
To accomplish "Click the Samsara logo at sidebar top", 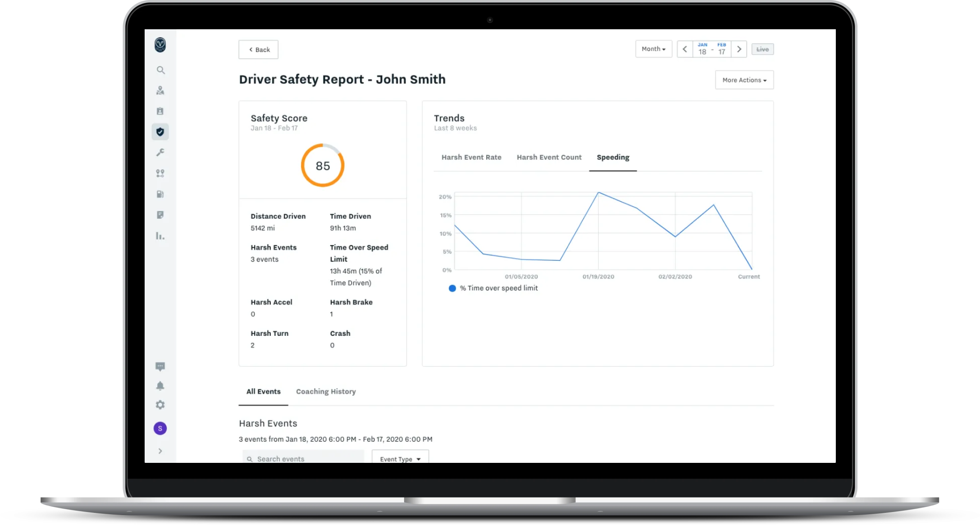I will click(x=161, y=45).
